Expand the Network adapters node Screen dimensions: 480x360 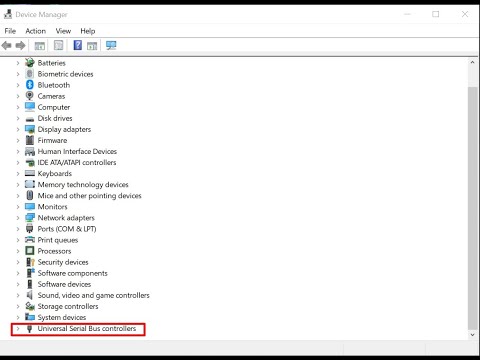point(18,218)
